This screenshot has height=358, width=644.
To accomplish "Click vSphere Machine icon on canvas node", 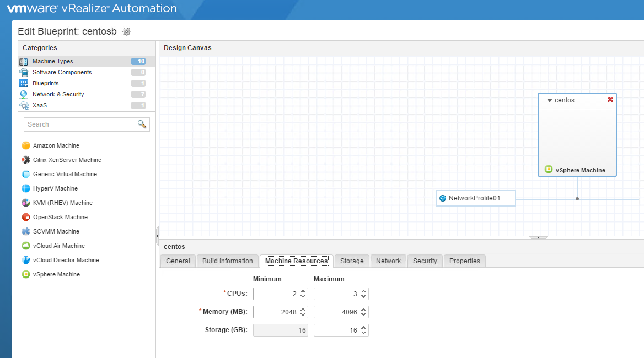I will coord(548,170).
